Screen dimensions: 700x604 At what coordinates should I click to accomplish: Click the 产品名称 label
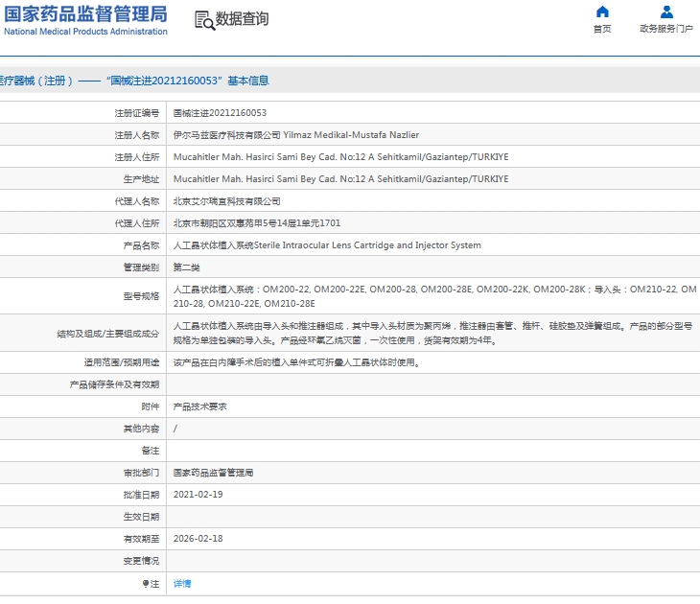click(141, 245)
